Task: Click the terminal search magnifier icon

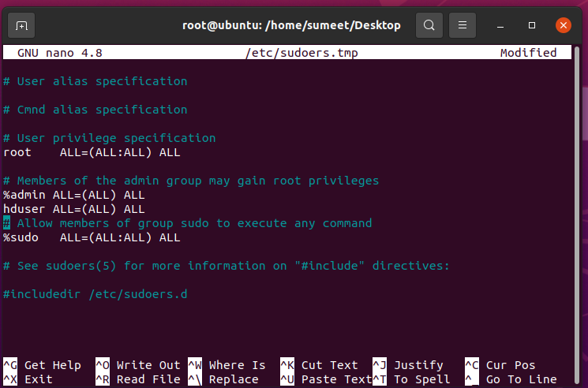Action: (429, 25)
